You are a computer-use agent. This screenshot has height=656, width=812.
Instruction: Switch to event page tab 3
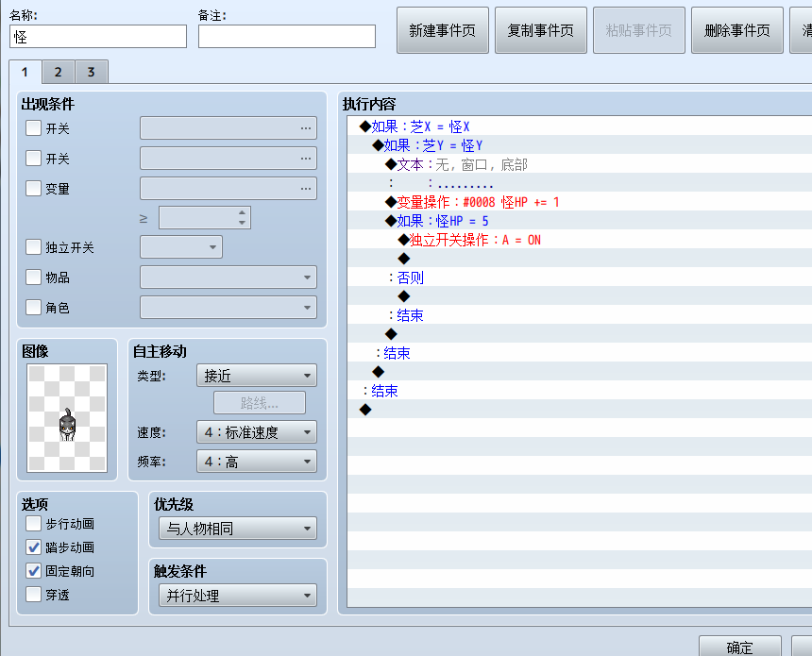tap(92, 72)
